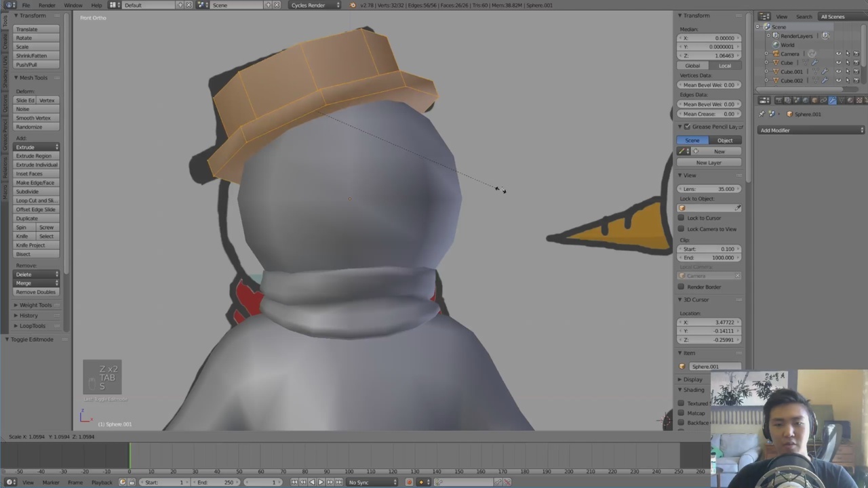Open the Cycles Render engine dropdown
868x488 pixels.
pyautogui.click(x=315, y=5)
